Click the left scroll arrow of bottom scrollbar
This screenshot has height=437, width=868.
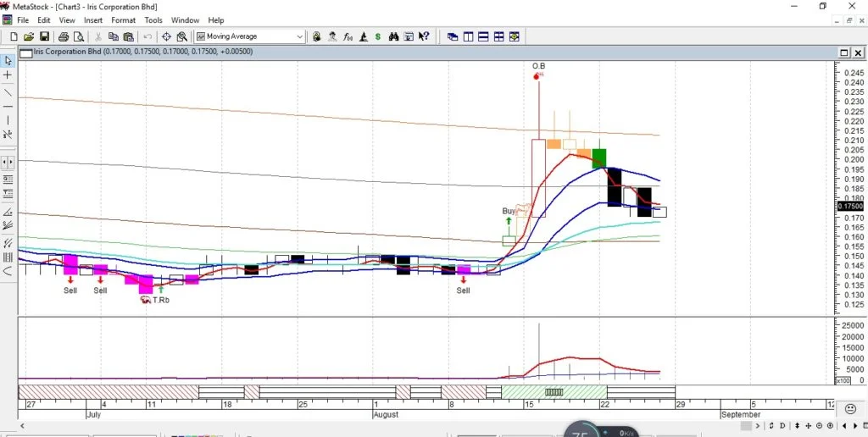pos(22,425)
